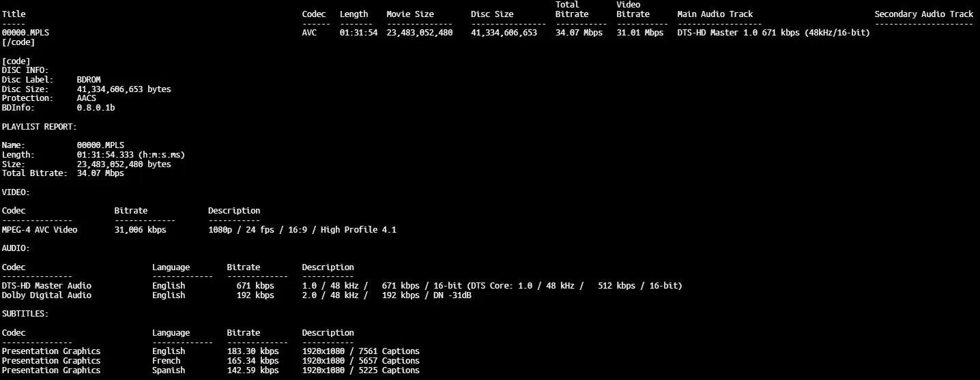This screenshot has height=380, width=980.
Task: Click the Spanish subtitle 5225 Captions description
Action: coord(360,370)
